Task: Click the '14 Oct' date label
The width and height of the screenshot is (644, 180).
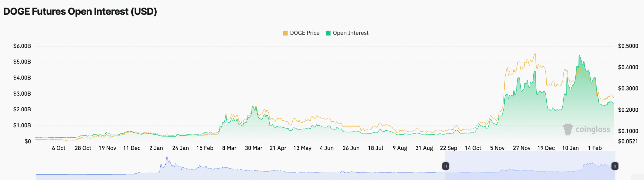Action: coord(473,148)
